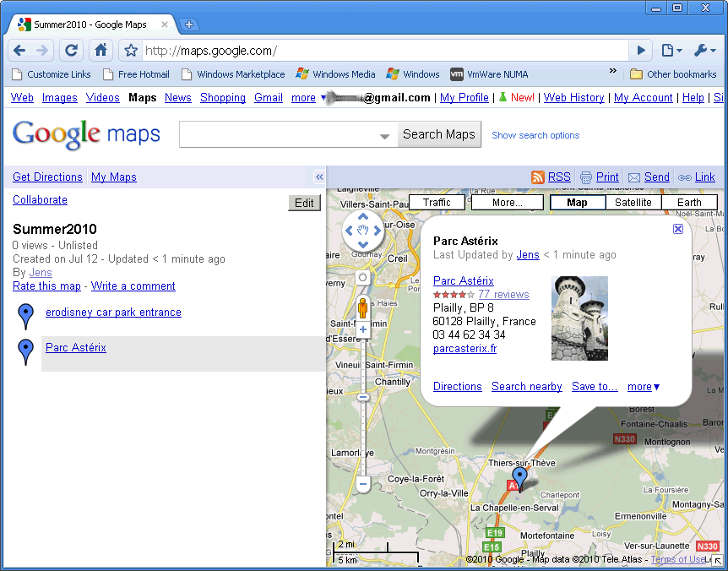Collapse the left panel with the double chevron

coord(319,177)
